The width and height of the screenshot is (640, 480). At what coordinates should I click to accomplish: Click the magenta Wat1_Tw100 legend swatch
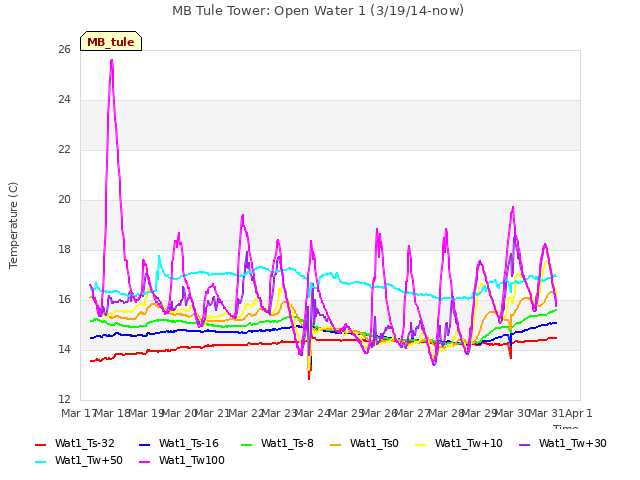(x=145, y=462)
